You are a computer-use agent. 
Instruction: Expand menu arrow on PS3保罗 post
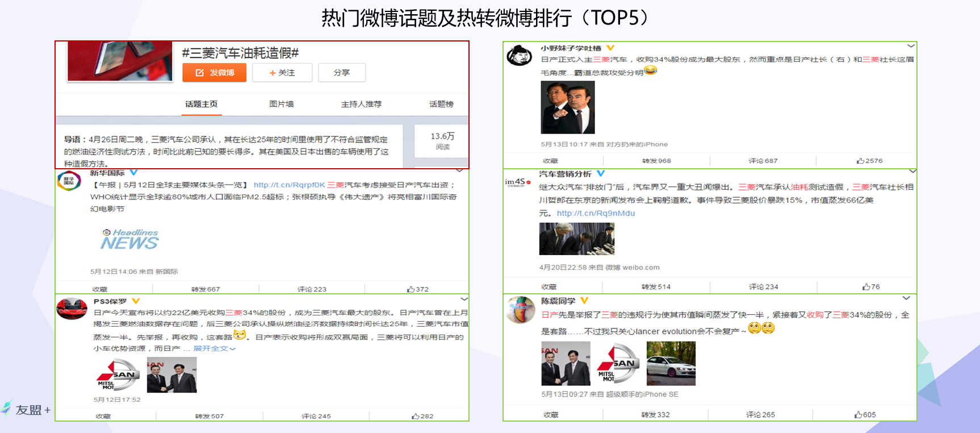tap(464, 299)
